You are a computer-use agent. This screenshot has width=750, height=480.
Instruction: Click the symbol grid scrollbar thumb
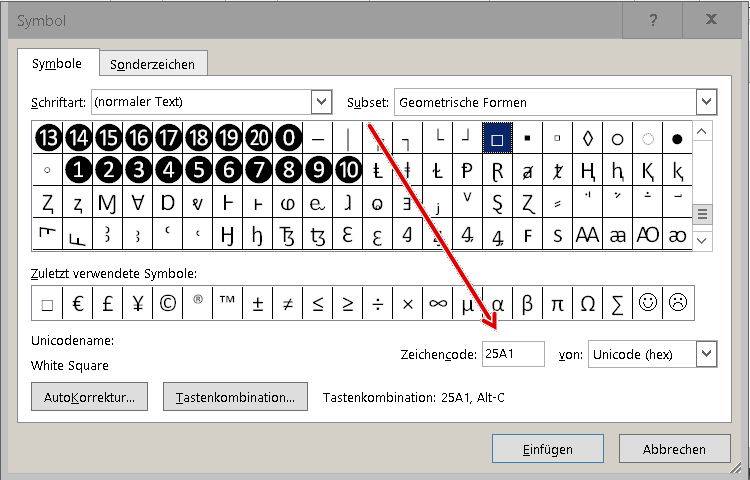tap(702, 214)
